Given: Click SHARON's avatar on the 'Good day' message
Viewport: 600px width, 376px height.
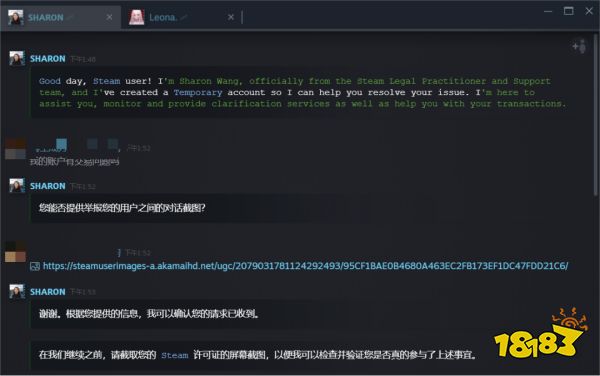Looking at the screenshot, I should 17,58.
